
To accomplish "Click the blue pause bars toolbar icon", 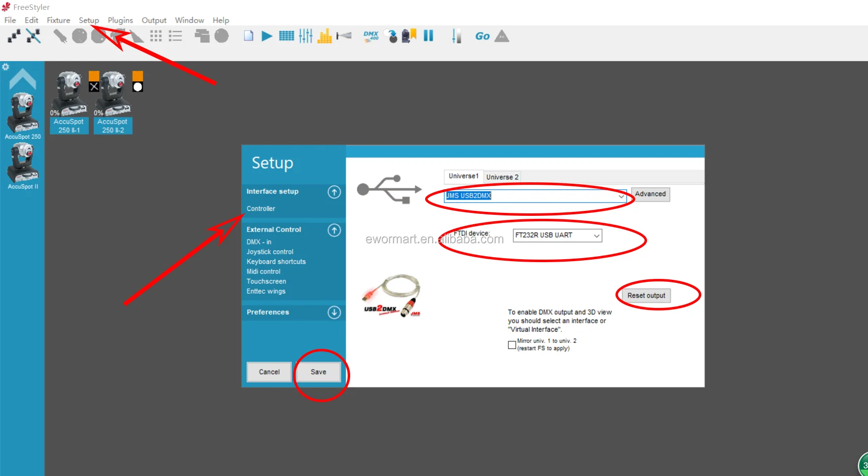I will coord(428,36).
